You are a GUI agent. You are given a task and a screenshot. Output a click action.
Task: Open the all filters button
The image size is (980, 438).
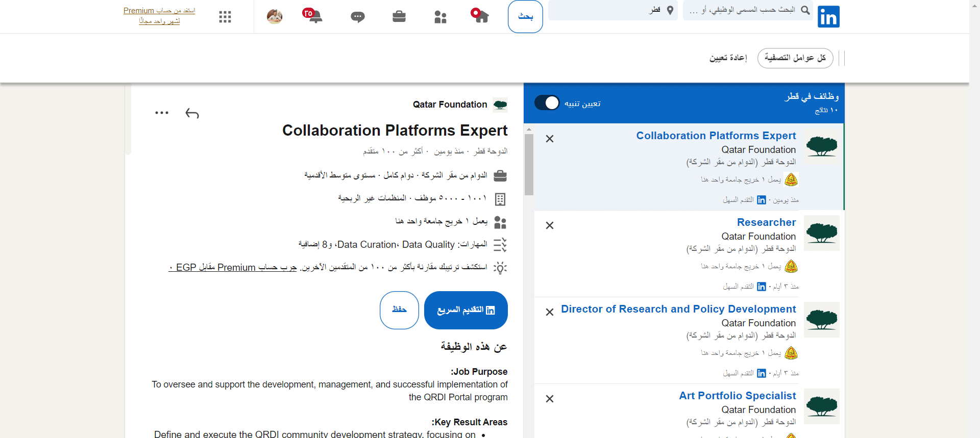[795, 58]
